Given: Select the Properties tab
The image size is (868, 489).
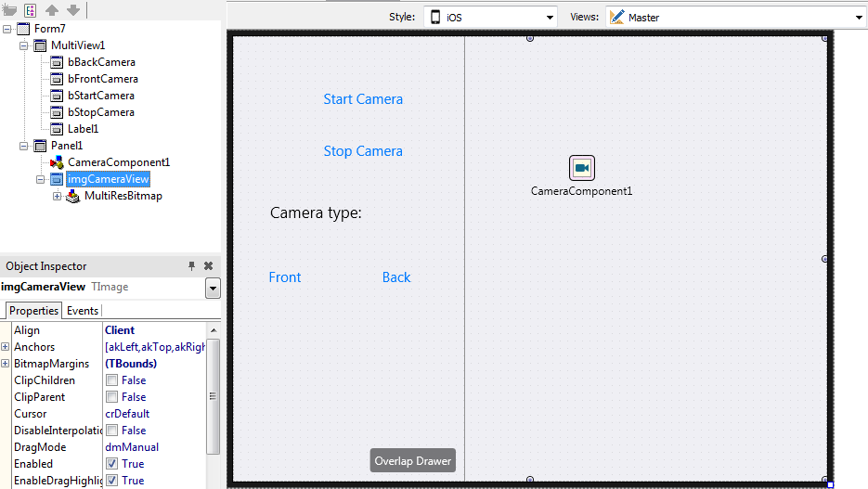Looking at the screenshot, I should [33, 311].
